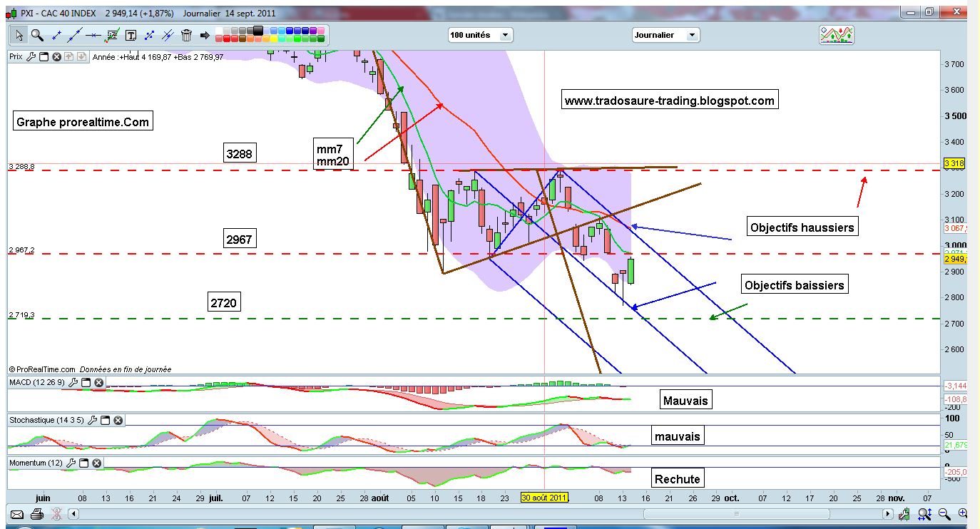This screenshot has height=529, width=980.
Task: Click the 'Rechute' annotation on Momentum
Action: coord(677,478)
